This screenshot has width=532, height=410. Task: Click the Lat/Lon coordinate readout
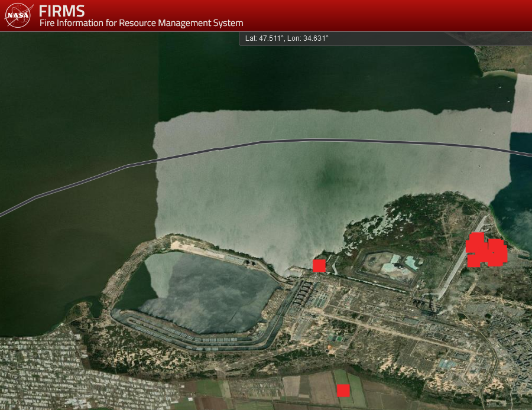coord(287,38)
